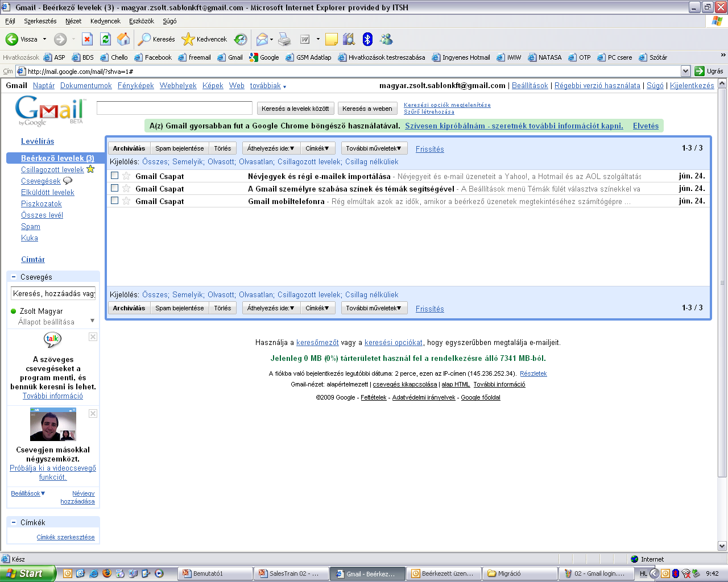Open the bottom Áthelyezés ide dropdown
This screenshot has width=728, height=582.
pyautogui.click(x=271, y=308)
